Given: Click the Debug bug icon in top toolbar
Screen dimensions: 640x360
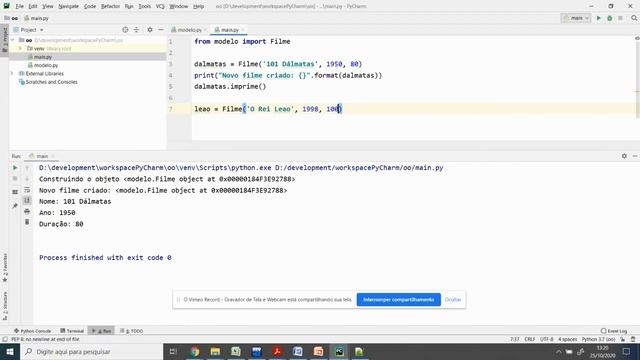Looking at the screenshot, I should tap(609, 18).
